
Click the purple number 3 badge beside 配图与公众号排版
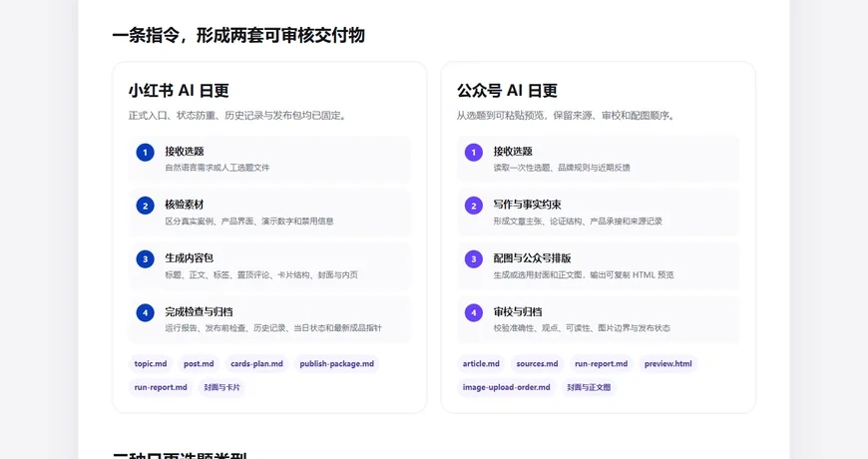click(x=473, y=259)
